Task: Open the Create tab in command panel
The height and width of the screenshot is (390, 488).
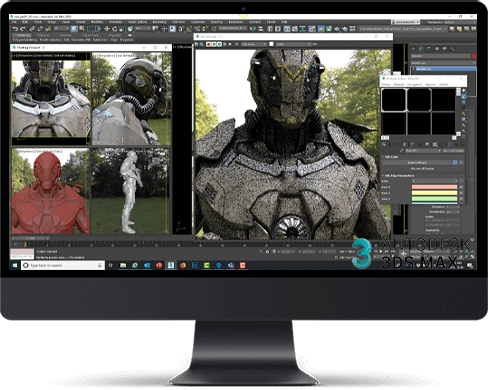Action: [413, 49]
